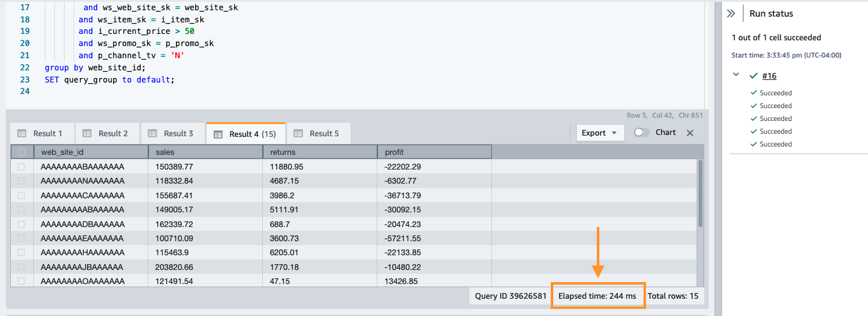Close the results pane with X
The width and height of the screenshot is (868, 316).
click(690, 133)
